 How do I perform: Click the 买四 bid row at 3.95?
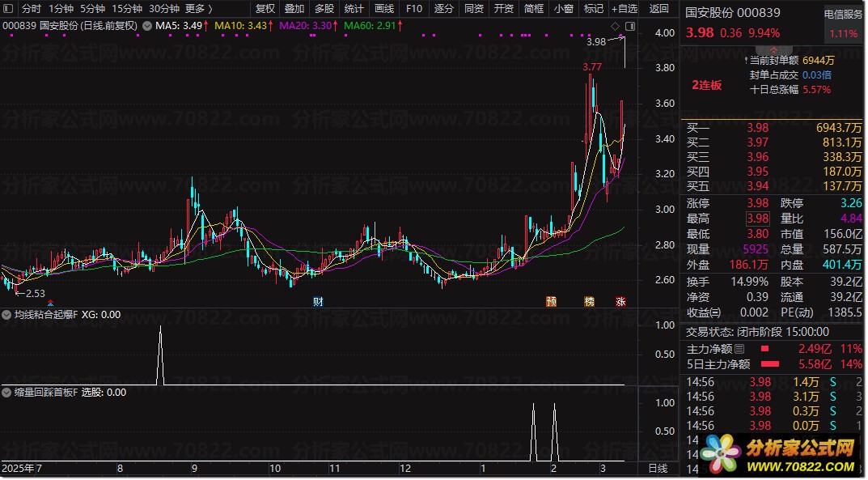click(773, 172)
